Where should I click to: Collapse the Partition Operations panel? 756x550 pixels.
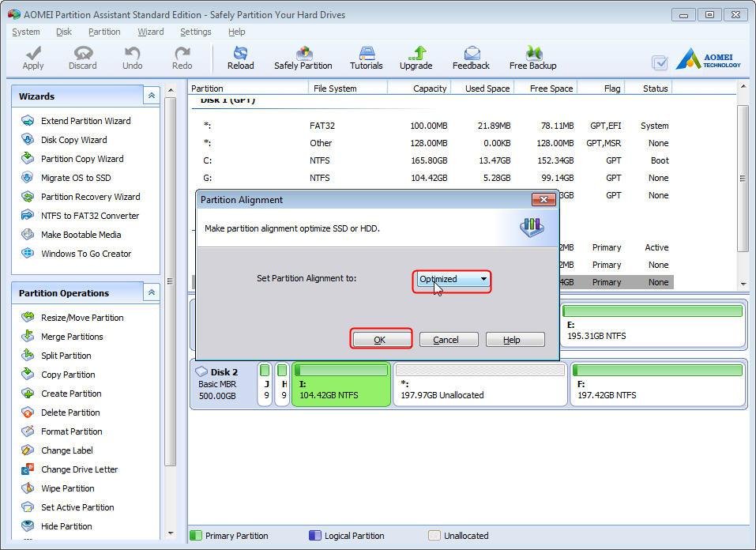pyautogui.click(x=151, y=292)
